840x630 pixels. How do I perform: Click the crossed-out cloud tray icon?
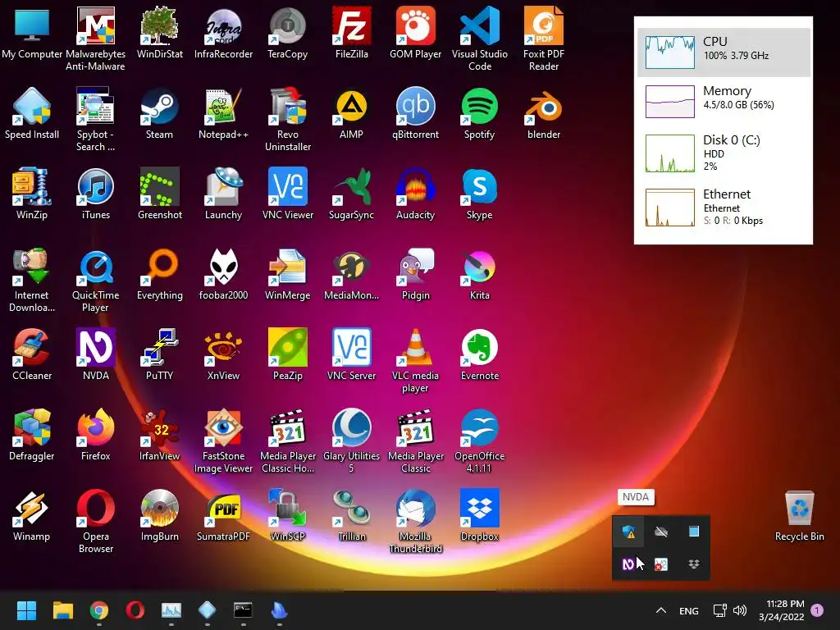pyautogui.click(x=661, y=532)
